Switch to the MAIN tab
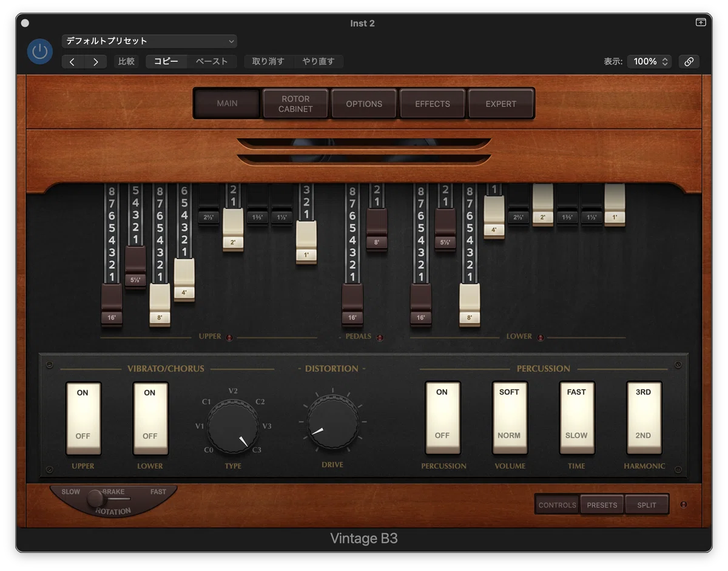The image size is (728, 571). 227,103
